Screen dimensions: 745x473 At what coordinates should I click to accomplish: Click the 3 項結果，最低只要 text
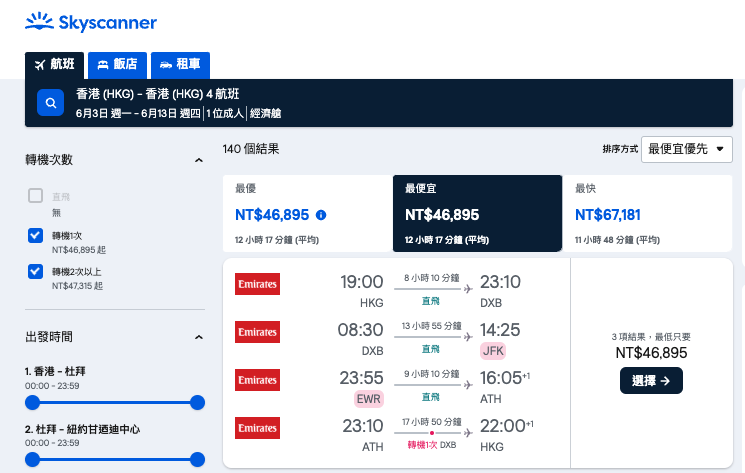[x=651, y=337]
